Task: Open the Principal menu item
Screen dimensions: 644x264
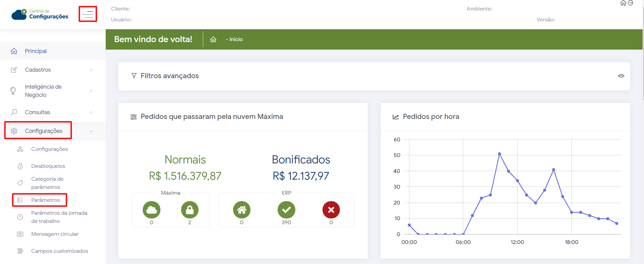Action: click(x=36, y=51)
